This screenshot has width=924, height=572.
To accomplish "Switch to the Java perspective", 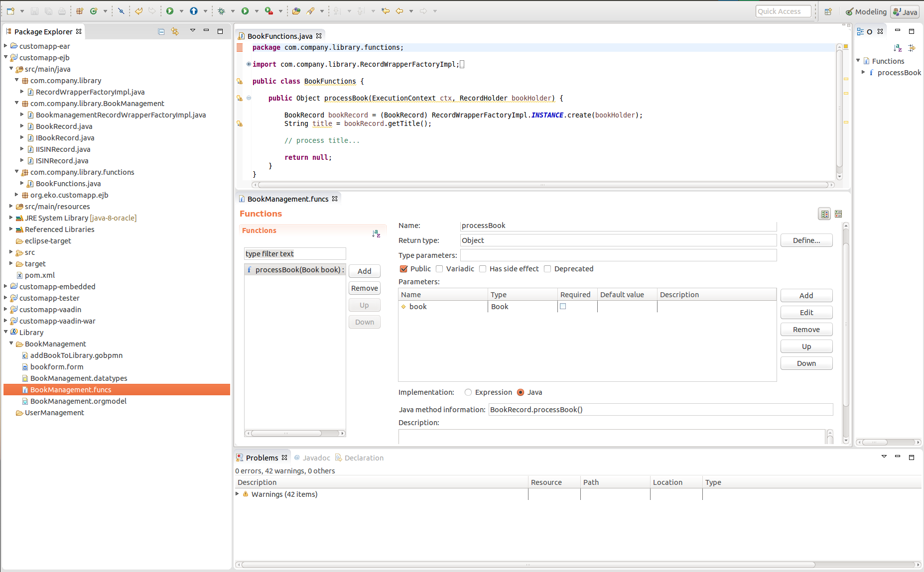I will [x=905, y=11].
